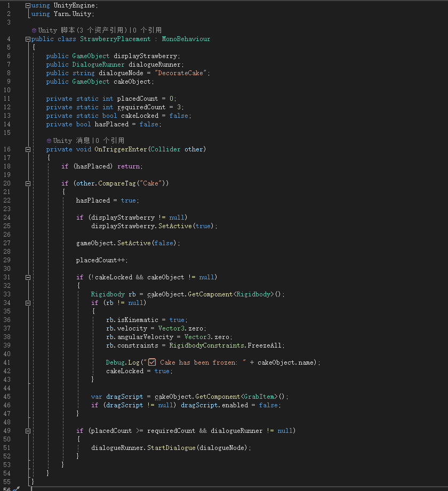Click the placedCount++ statement
This screenshot has width=448, height=491.
click(x=101, y=260)
